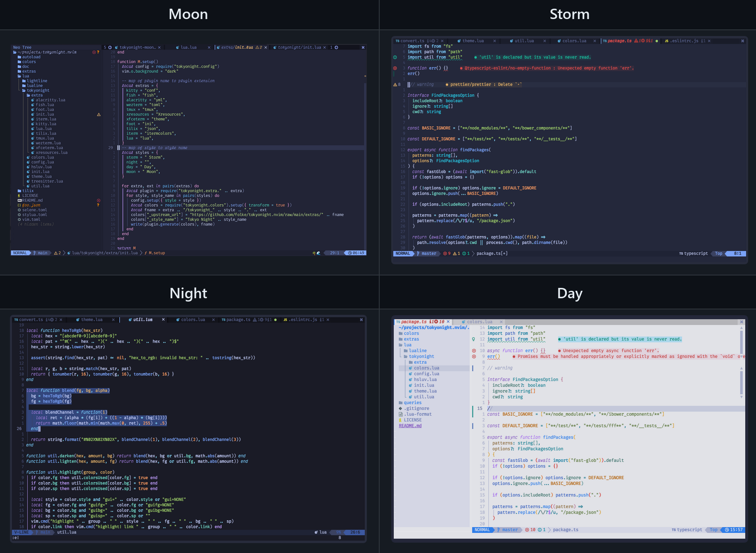Viewport: 756px width, 553px height.
Task: Click the error count 9 in Storm statusline
Action: [x=447, y=254]
